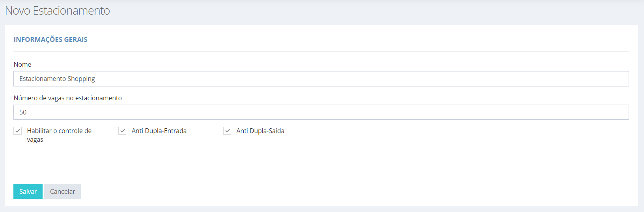Disable the Anti Dupla-Entrada checkbox
Viewport: 644px width, 212px height.
point(122,131)
